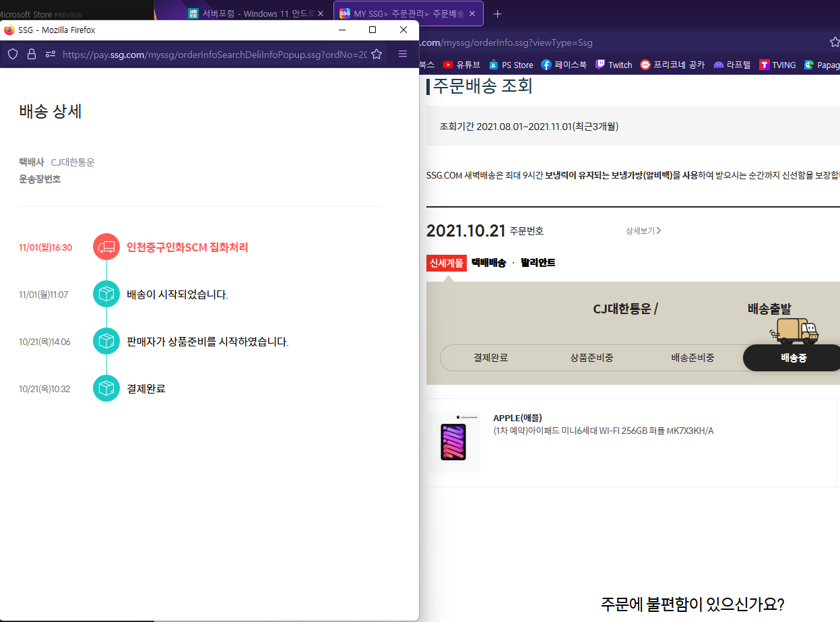Click the 택배배송 label
Screen dimensions: 840x622
coord(488,263)
